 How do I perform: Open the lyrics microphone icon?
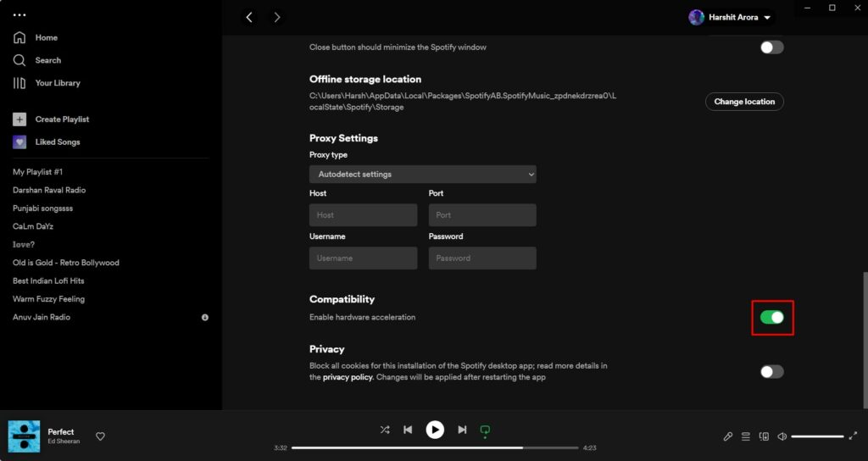pos(727,436)
